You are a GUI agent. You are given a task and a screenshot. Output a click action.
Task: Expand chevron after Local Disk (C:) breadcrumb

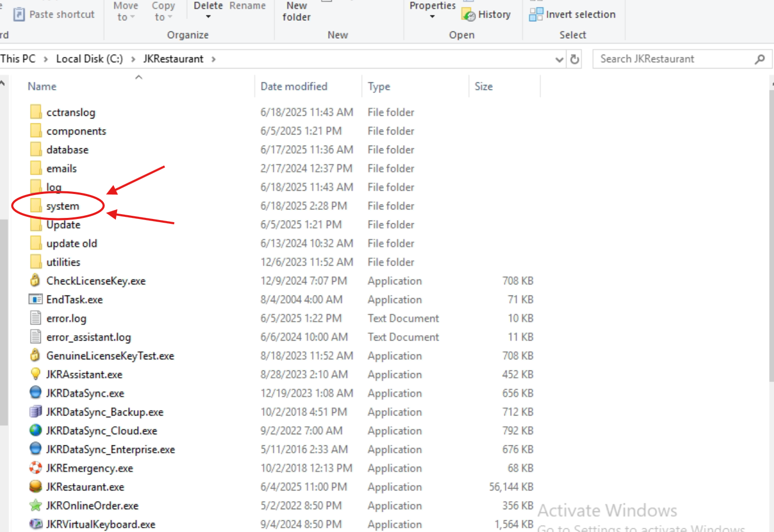point(133,59)
